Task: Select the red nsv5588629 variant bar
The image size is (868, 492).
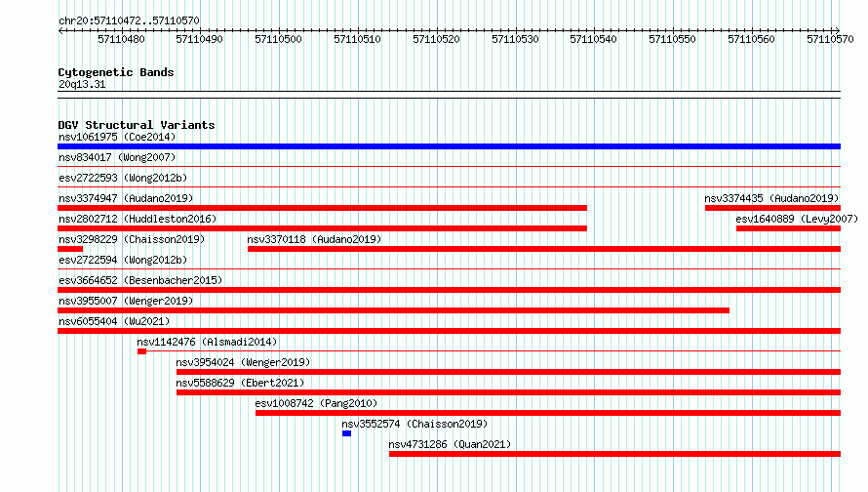Action: pos(509,392)
